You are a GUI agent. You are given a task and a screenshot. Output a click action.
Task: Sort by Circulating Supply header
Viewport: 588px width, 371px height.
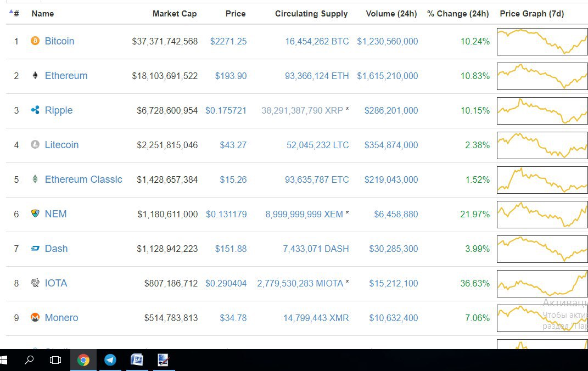click(311, 14)
